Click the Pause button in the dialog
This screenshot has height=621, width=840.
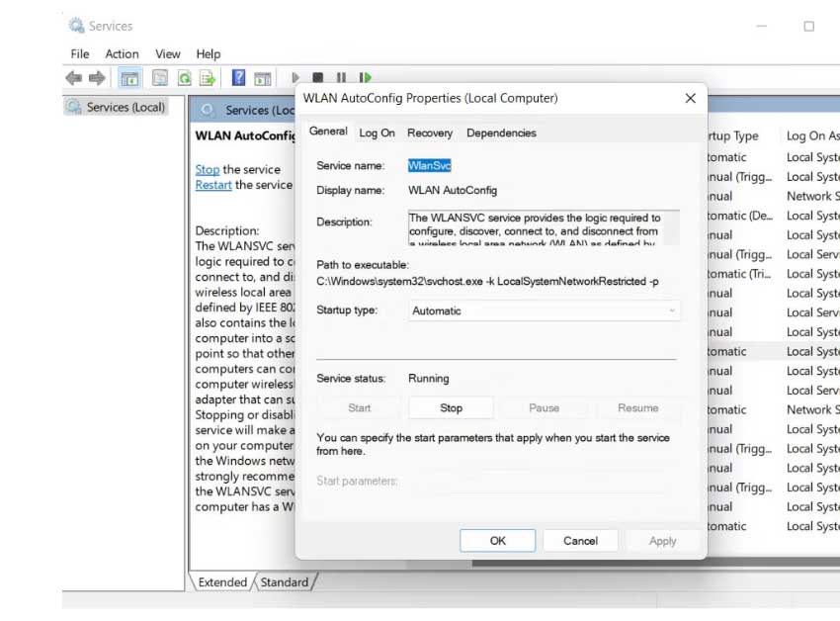(544, 408)
